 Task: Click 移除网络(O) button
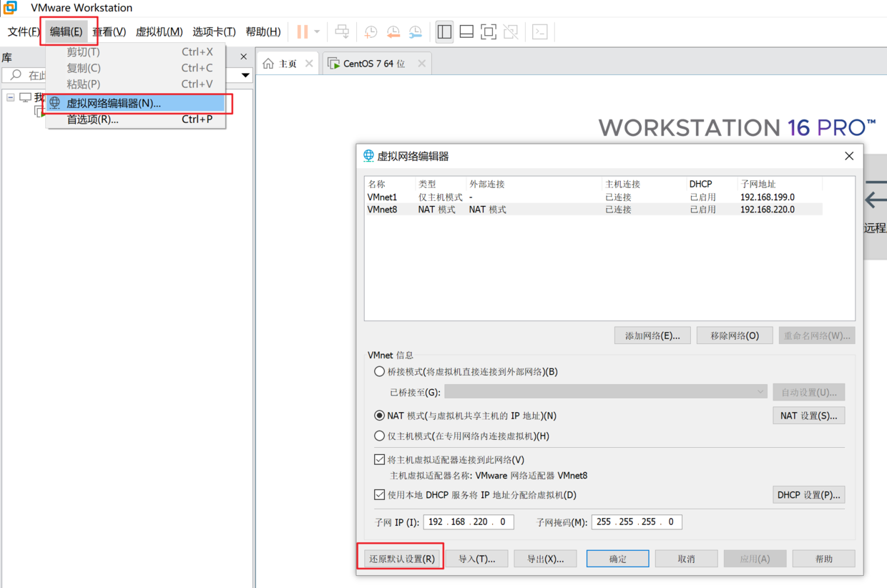coord(735,335)
